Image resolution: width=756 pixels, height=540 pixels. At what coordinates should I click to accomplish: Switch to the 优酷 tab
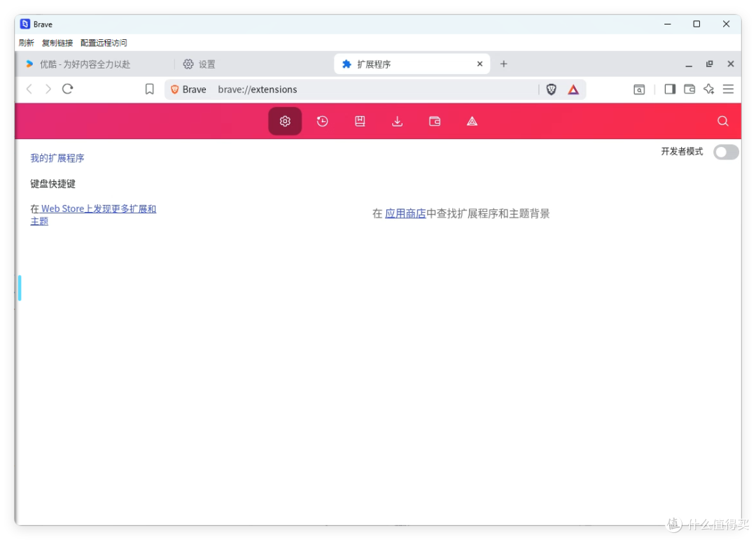point(85,64)
